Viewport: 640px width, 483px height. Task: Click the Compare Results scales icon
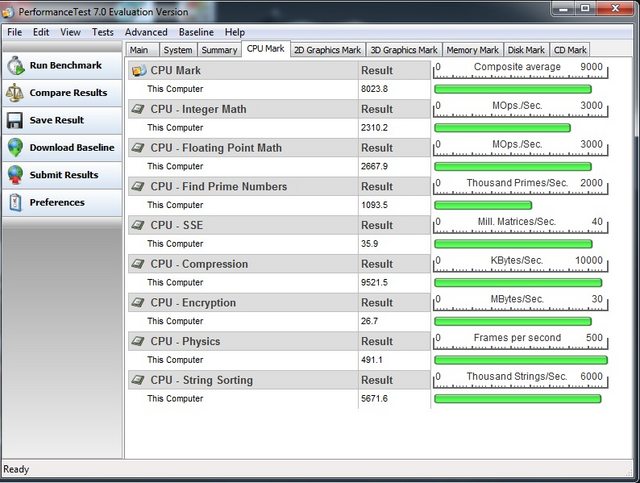point(15,93)
